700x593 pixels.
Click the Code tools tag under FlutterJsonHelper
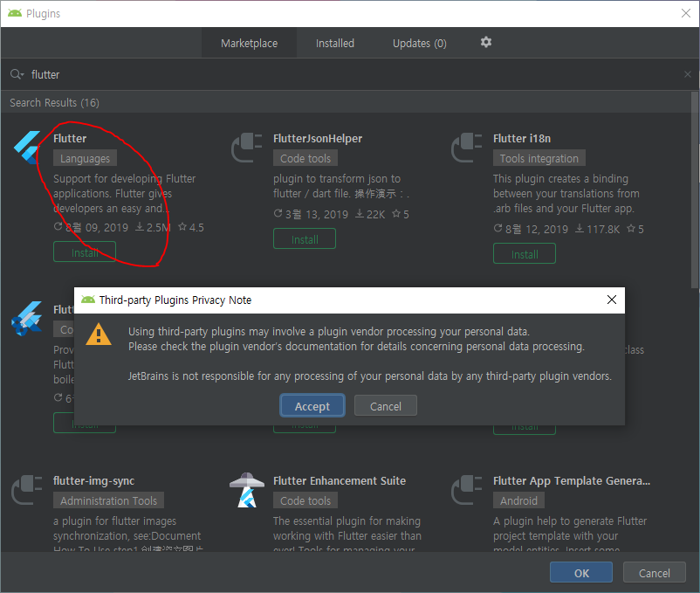(305, 158)
